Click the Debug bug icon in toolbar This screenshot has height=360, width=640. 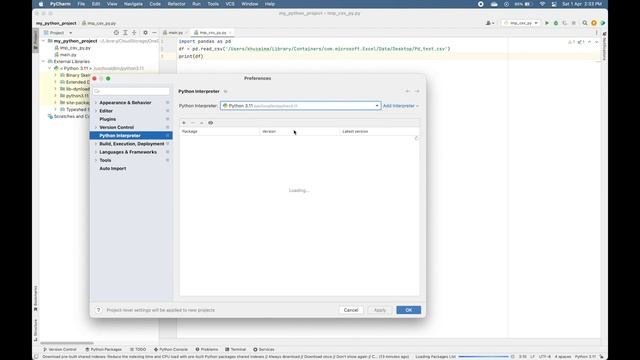pos(556,23)
